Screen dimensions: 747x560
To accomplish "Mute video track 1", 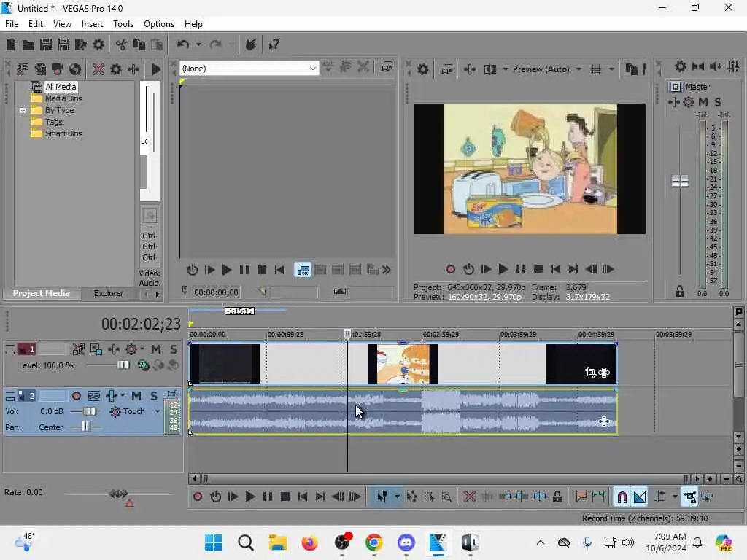I will click(156, 349).
